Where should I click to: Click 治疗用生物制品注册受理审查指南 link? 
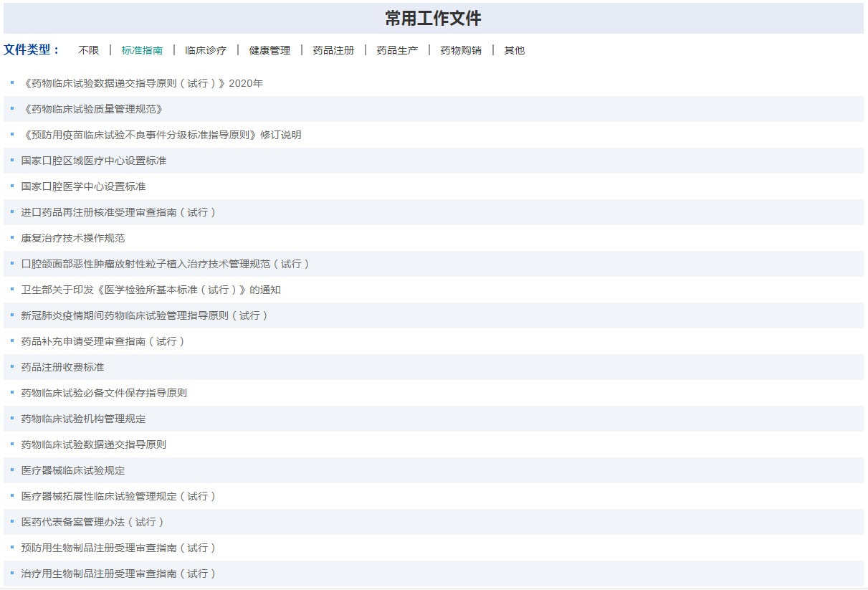pos(118,574)
